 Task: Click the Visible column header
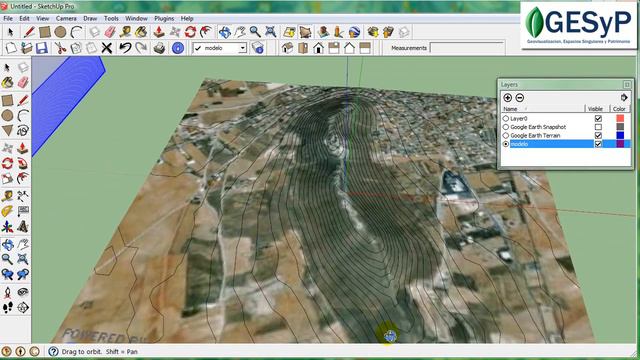596,109
